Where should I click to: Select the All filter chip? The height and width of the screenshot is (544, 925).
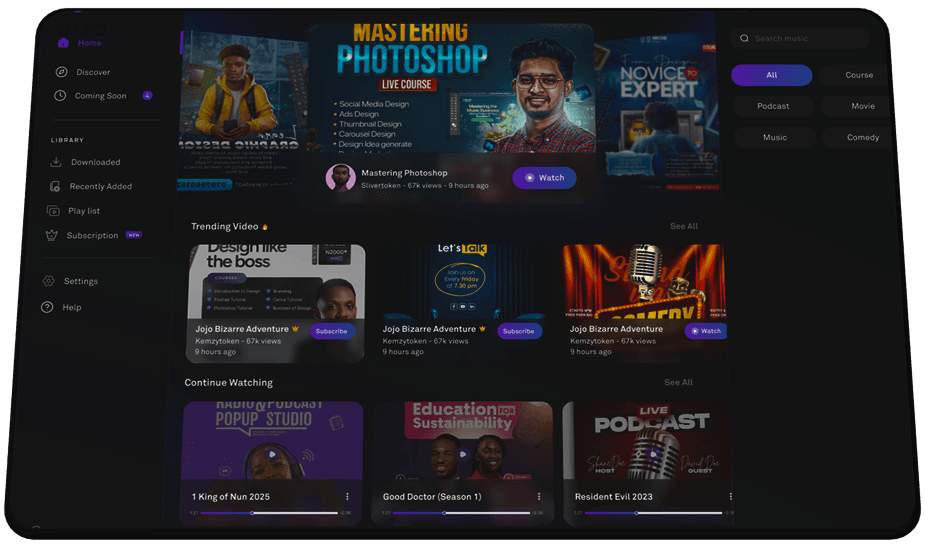coord(771,75)
